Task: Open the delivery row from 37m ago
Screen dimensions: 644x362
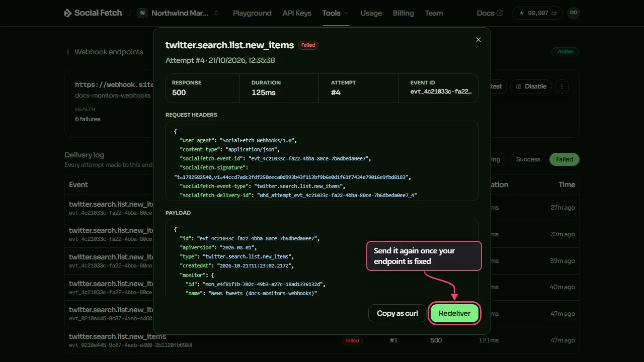Action: tap(322, 234)
